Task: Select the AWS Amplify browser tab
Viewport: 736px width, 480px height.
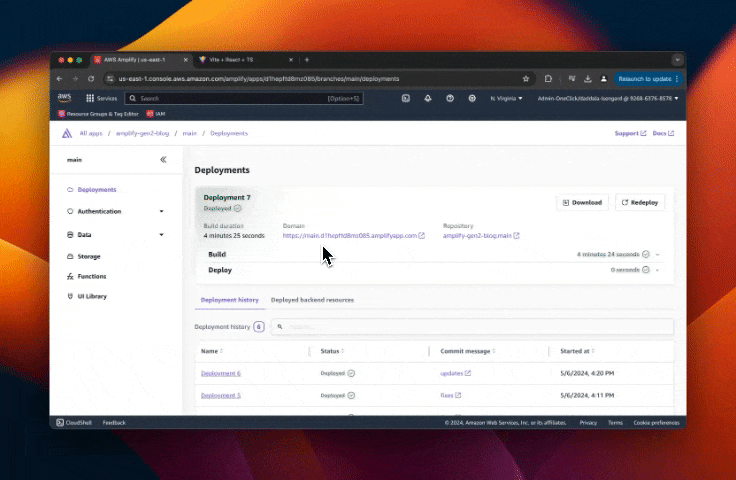Action: pyautogui.click(x=139, y=60)
